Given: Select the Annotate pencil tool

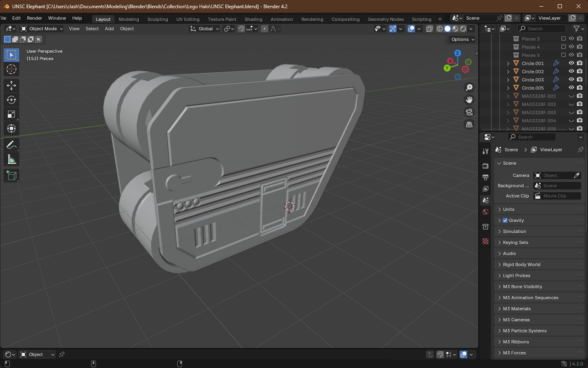Looking at the screenshot, I should 11,145.
